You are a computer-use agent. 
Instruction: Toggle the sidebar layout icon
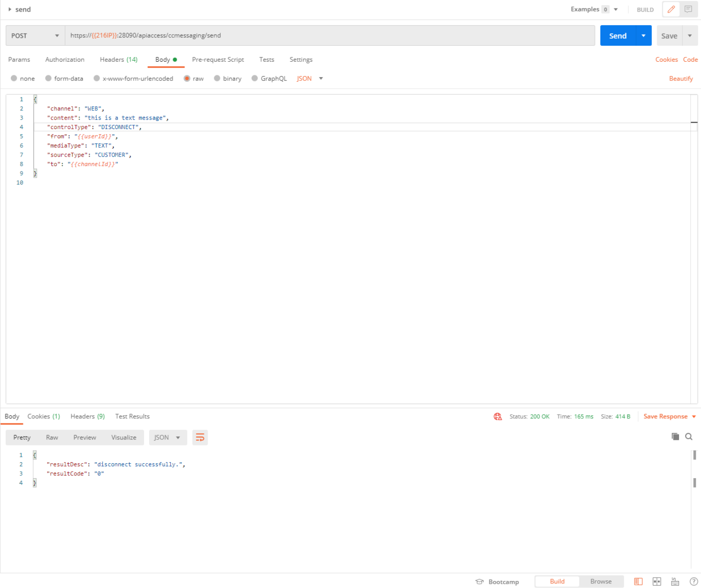tap(638, 581)
